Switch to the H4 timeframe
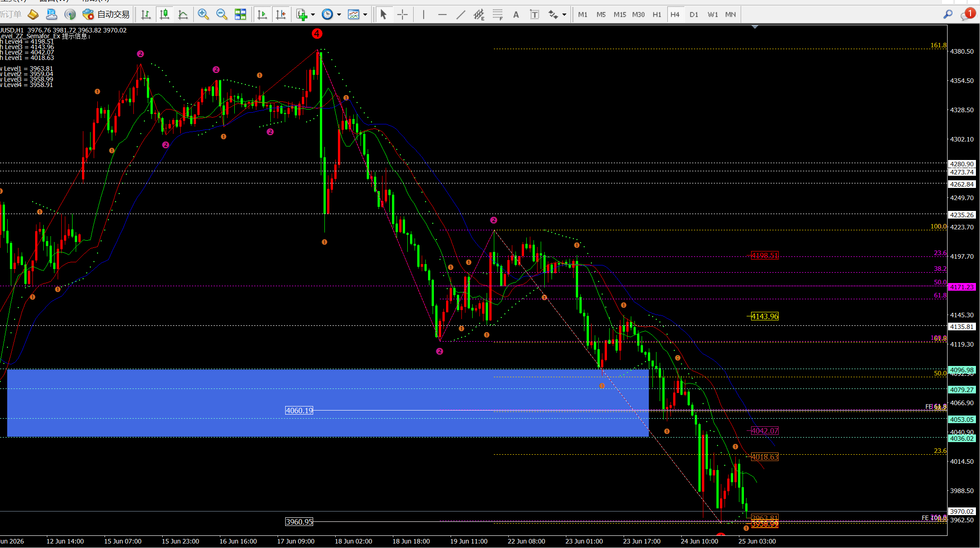Image resolution: width=980 pixels, height=548 pixels. pos(675,15)
